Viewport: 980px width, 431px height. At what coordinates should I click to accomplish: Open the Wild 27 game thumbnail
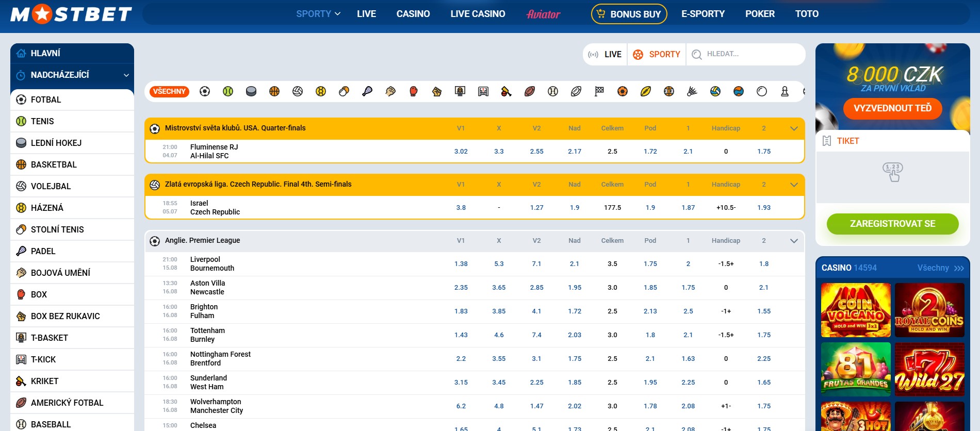(x=929, y=369)
